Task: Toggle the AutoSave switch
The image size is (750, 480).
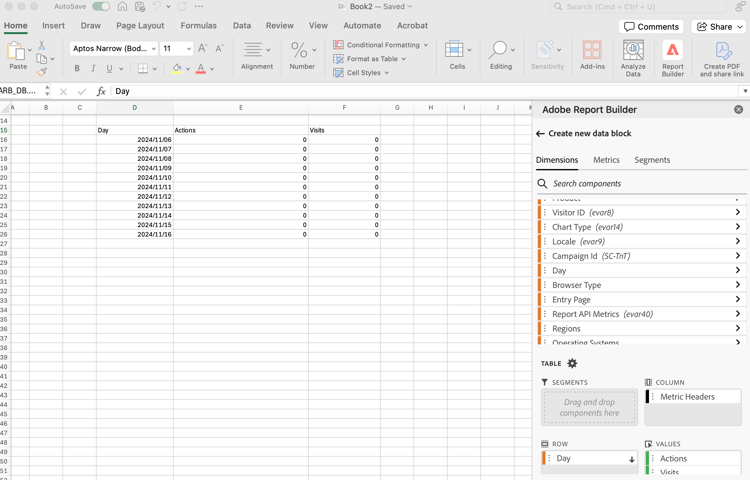Action: click(x=101, y=7)
